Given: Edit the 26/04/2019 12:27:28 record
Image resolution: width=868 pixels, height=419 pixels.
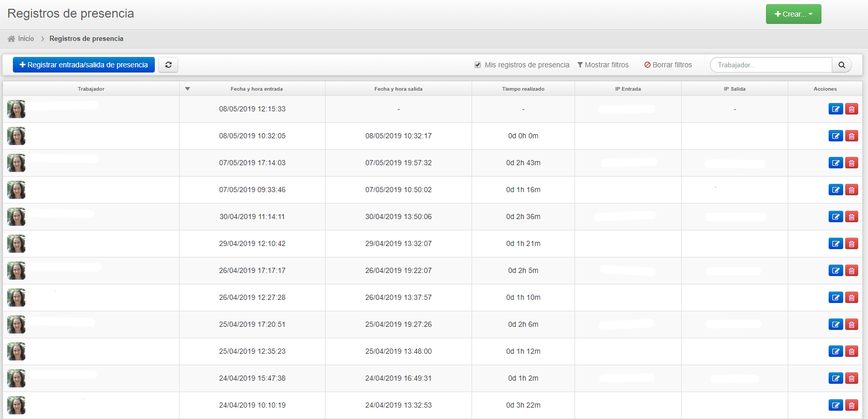Looking at the screenshot, I should tap(835, 297).
